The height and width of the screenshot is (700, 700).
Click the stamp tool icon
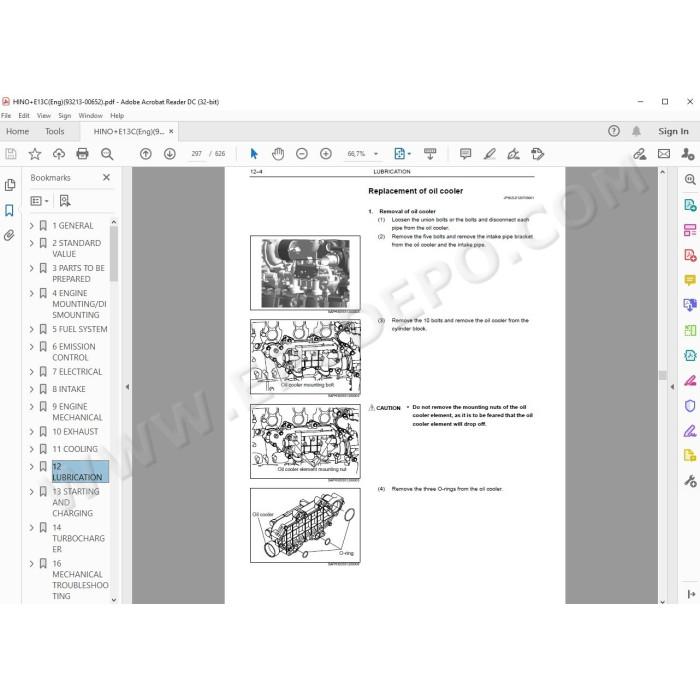pos(538,154)
